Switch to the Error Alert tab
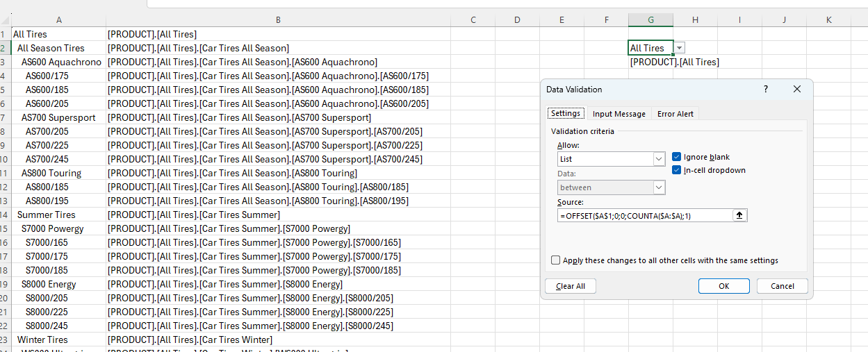 (675, 114)
